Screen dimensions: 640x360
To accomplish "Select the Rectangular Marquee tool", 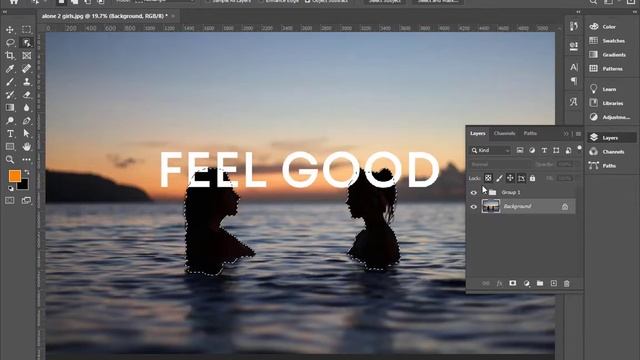I will coord(27,30).
